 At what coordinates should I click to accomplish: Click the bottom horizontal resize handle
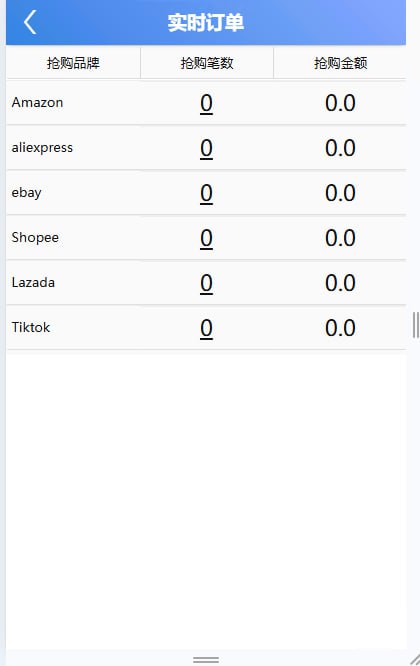[206, 660]
